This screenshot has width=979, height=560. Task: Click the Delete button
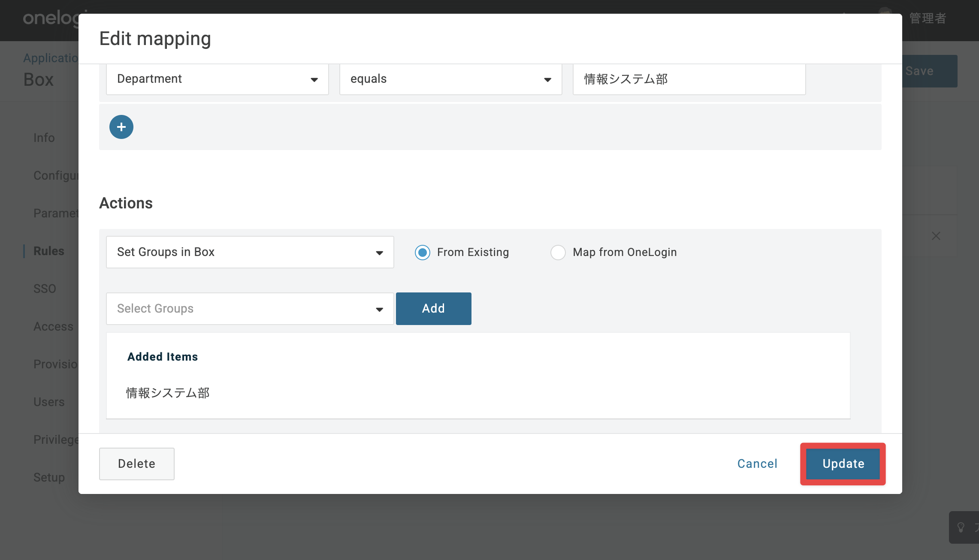[x=137, y=464]
